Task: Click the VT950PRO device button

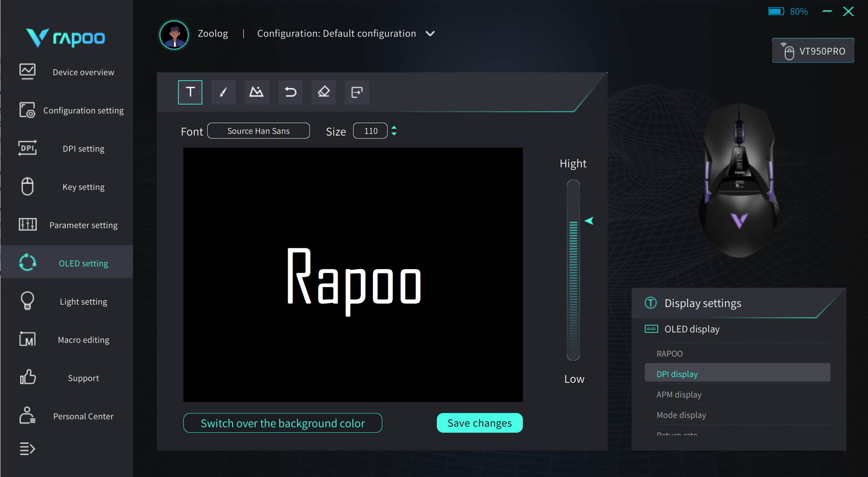Action: click(x=813, y=51)
